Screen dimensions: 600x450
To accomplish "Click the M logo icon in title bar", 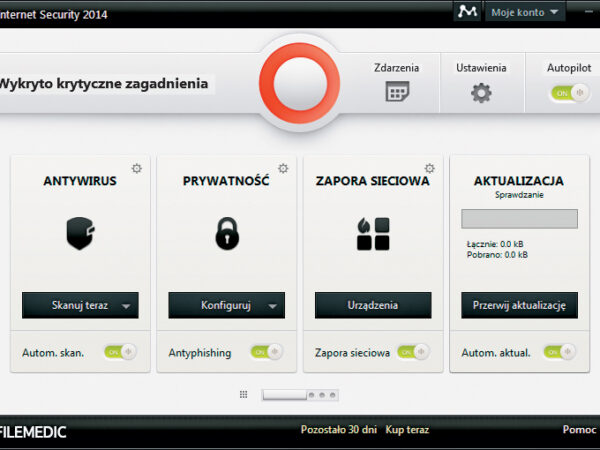I will (x=467, y=12).
